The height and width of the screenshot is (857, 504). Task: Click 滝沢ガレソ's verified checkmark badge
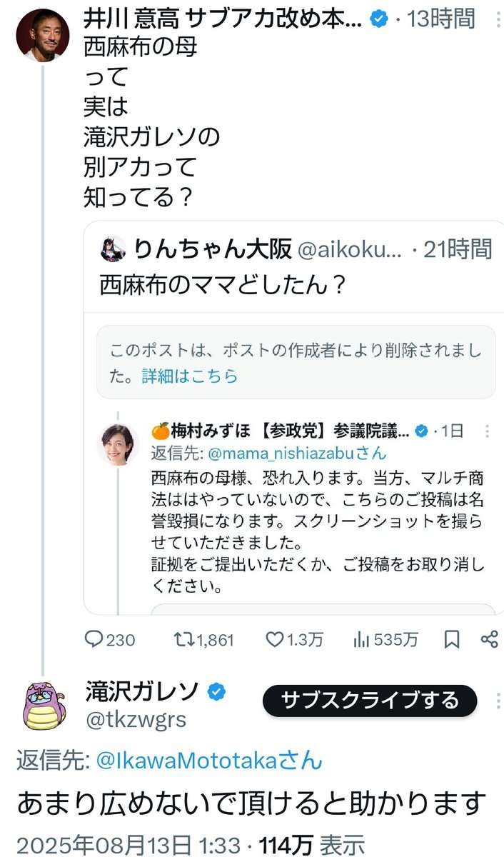pos(217,691)
